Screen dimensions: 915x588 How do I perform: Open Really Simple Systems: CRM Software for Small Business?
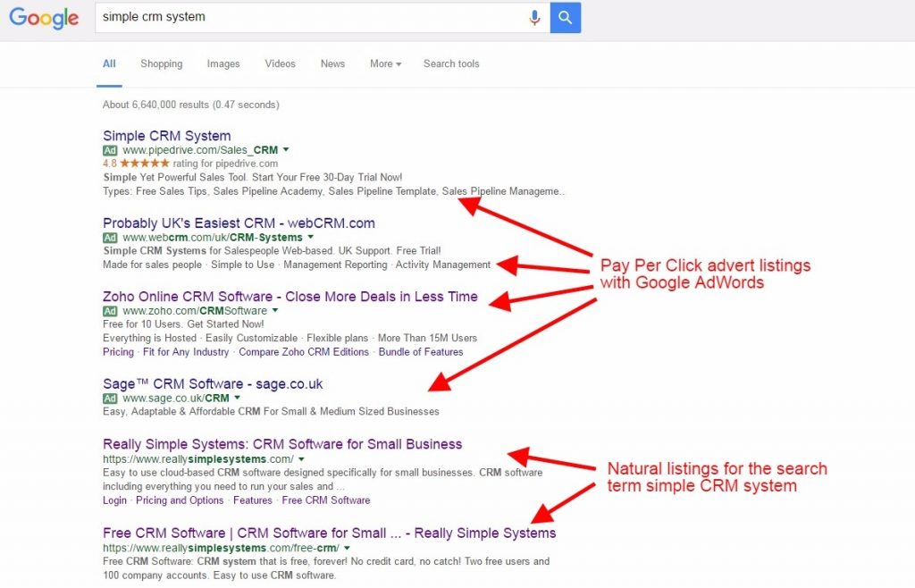click(x=282, y=444)
